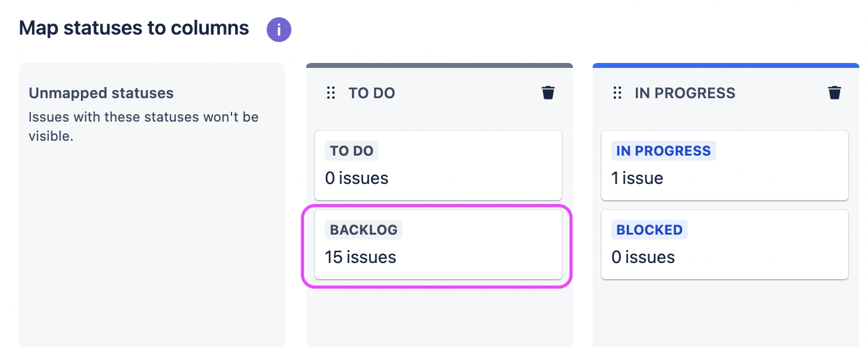Screen dimensions: 868x347
Task: Click the unmapped statuses visibility description text
Action: (x=144, y=126)
